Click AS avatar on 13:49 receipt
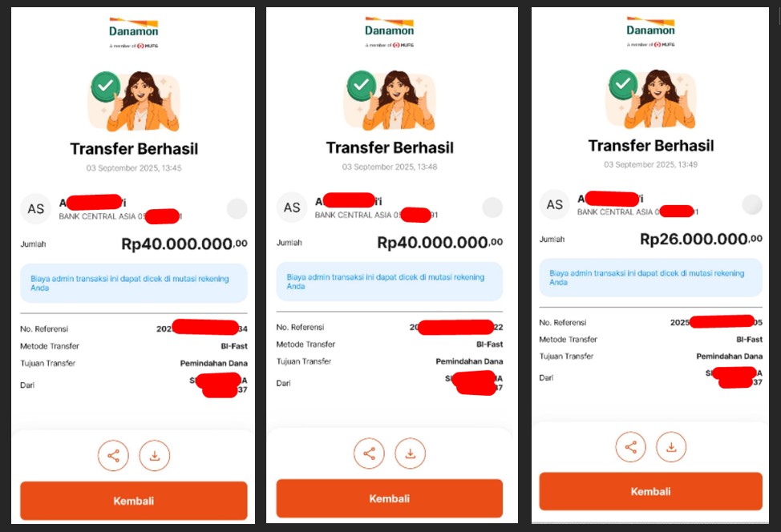781x532 pixels. (x=554, y=204)
